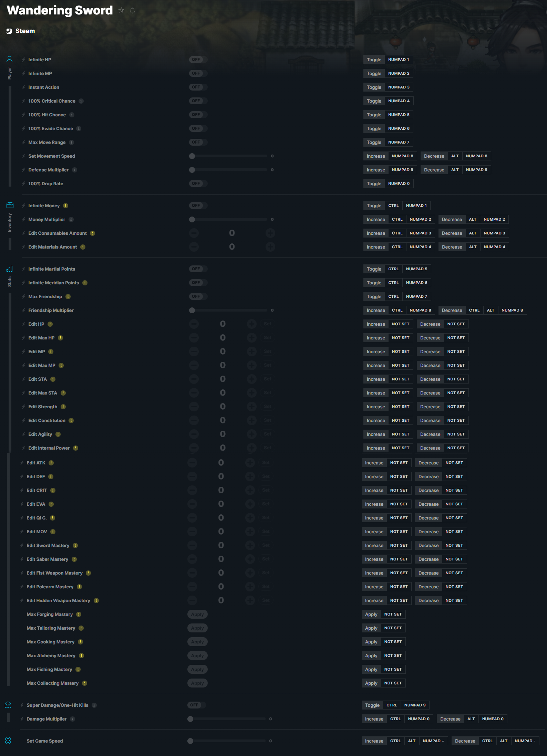Click Edit Materials Amount warning icon

pos(83,247)
